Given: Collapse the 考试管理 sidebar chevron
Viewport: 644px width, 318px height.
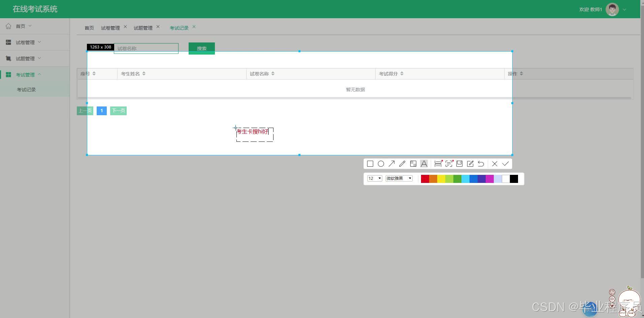Looking at the screenshot, I should (x=39, y=74).
